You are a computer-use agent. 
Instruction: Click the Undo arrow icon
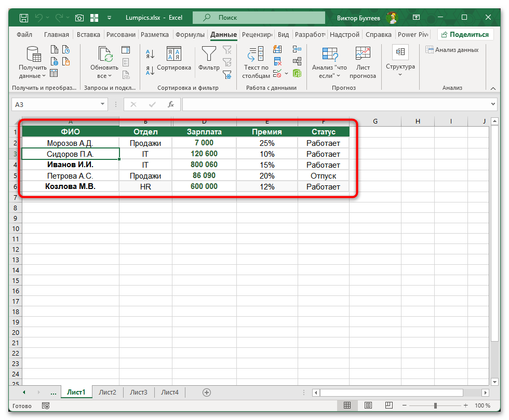(38, 18)
